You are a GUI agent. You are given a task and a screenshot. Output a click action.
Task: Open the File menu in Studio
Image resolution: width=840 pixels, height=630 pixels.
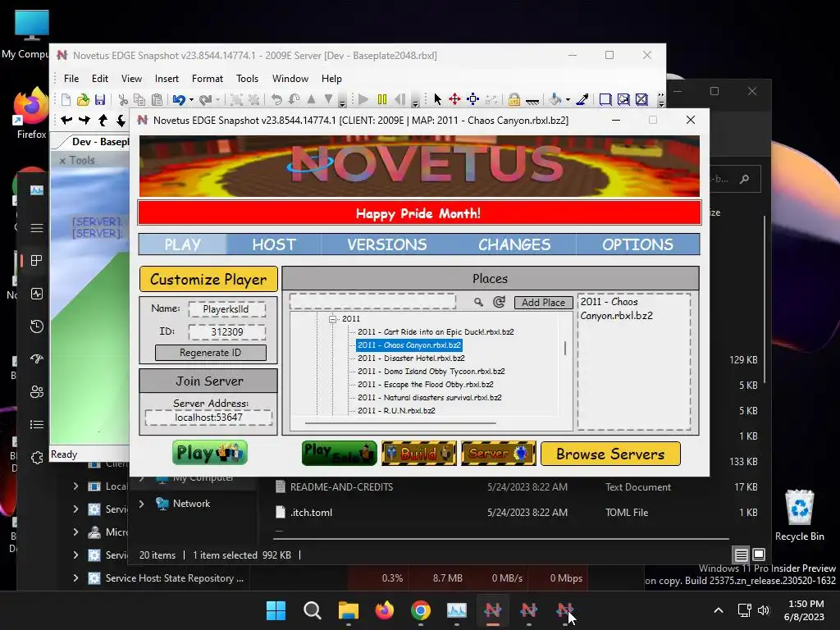71,79
